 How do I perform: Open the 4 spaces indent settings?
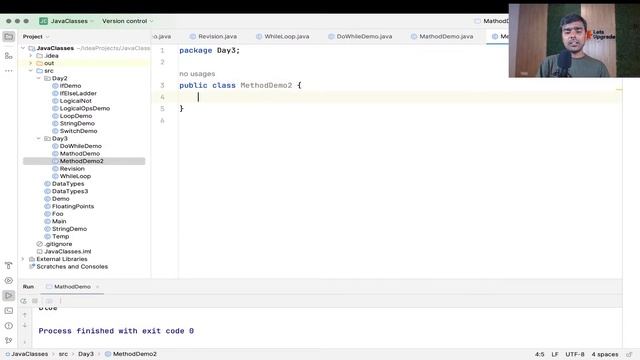click(x=605, y=354)
